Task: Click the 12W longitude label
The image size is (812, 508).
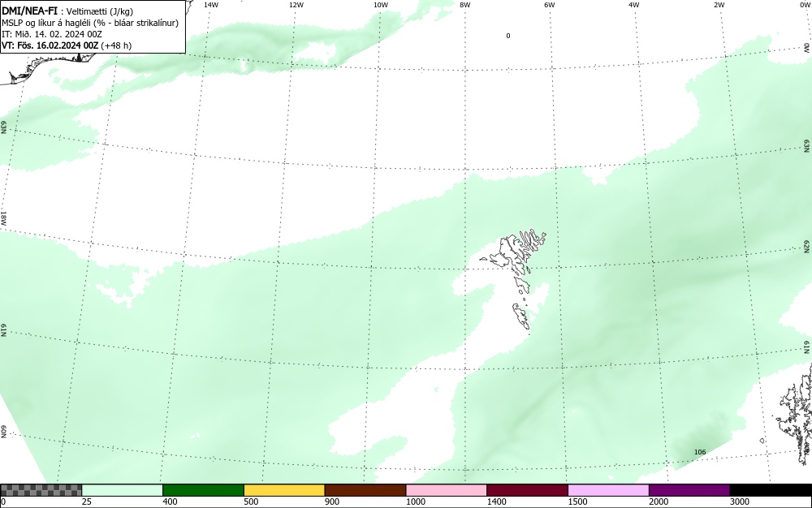Action: coord(296,5)
